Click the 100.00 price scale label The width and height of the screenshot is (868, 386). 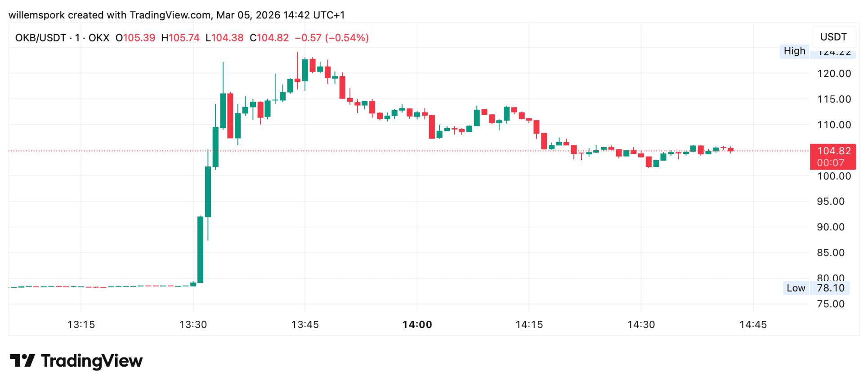pos(834,176)
